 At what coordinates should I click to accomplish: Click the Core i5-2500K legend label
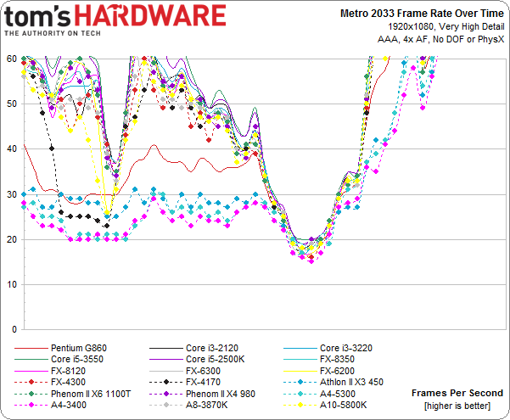[215, 359]
